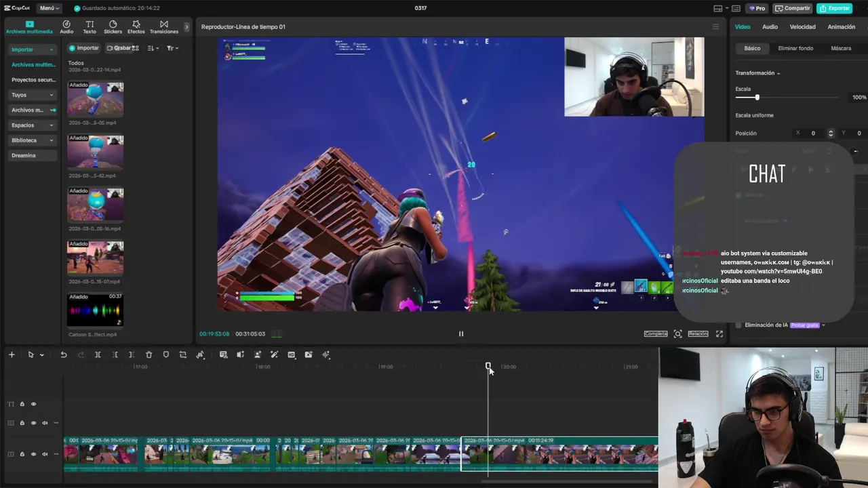Expand the Espacios section

coord(52,125)
